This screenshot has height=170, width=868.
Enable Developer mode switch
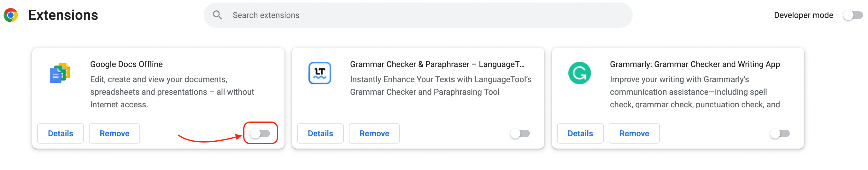[853, 15]
